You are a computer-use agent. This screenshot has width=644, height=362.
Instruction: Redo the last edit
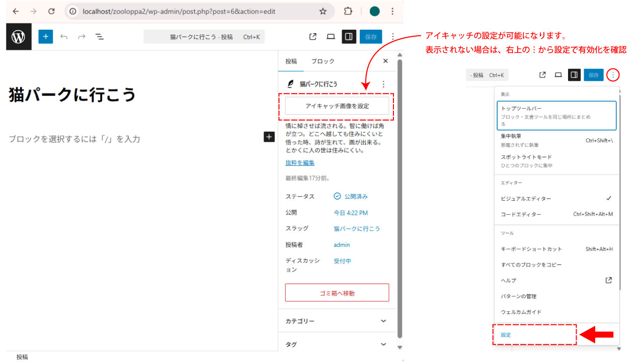coord(82,37)
